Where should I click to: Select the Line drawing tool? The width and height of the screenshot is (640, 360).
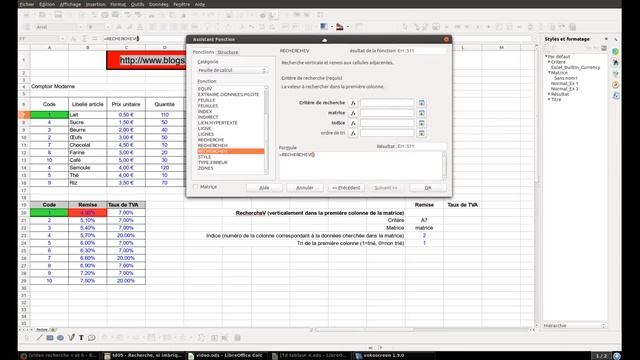[39, 338]
